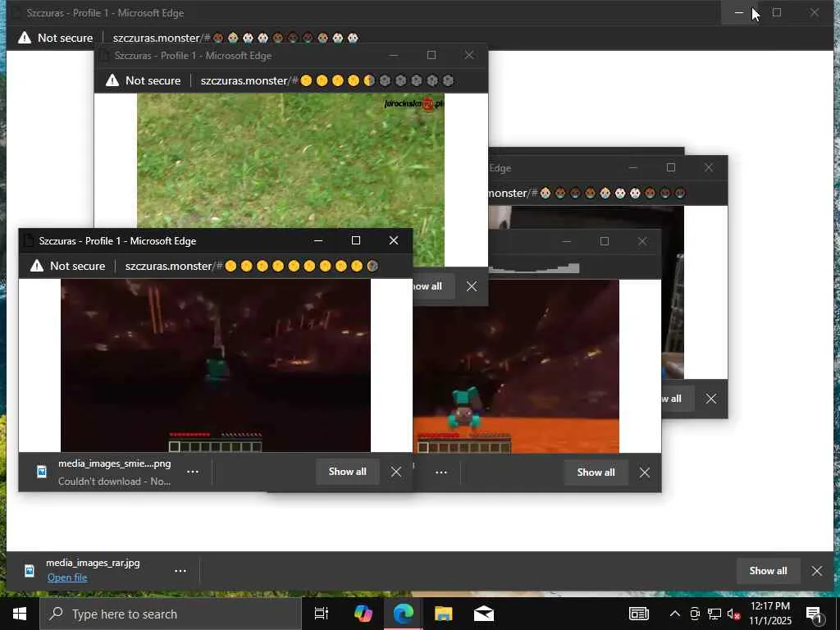
Task: Open the notification center icon
Action: point(814,614)
